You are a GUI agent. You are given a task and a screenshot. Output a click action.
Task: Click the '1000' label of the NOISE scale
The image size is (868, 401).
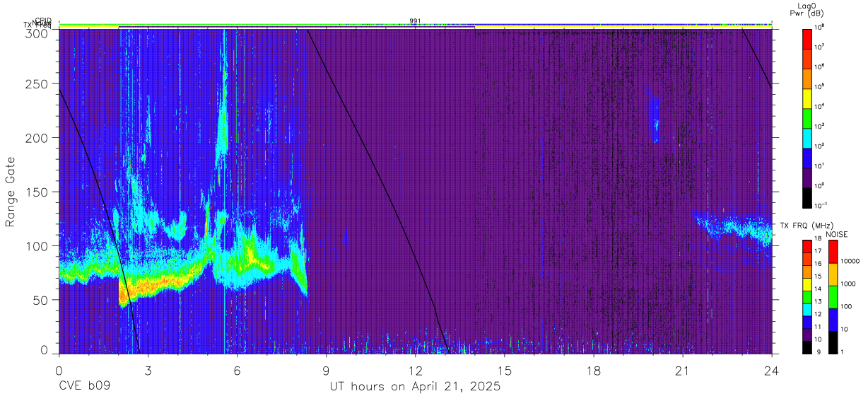pyautogui.click(x=849, y=284)
